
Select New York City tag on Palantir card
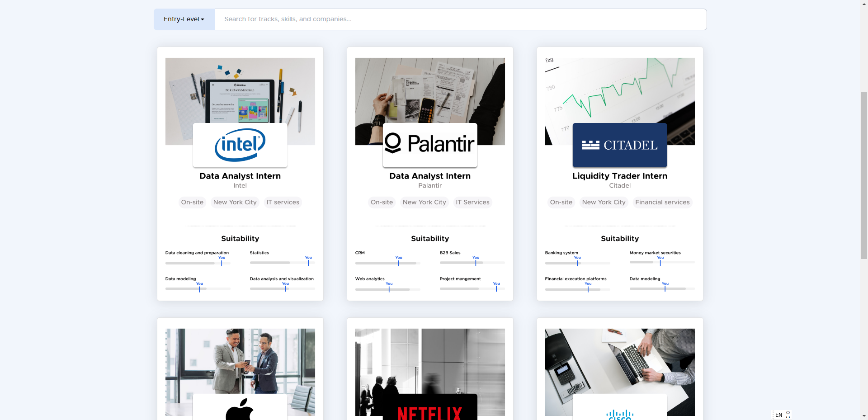click(x=424, y=202)
